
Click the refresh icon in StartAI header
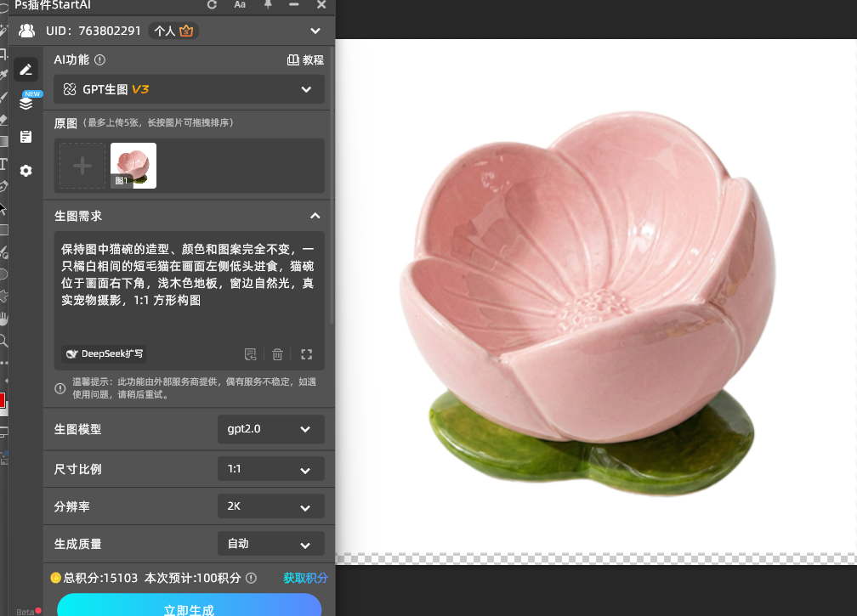coord(212,5)
